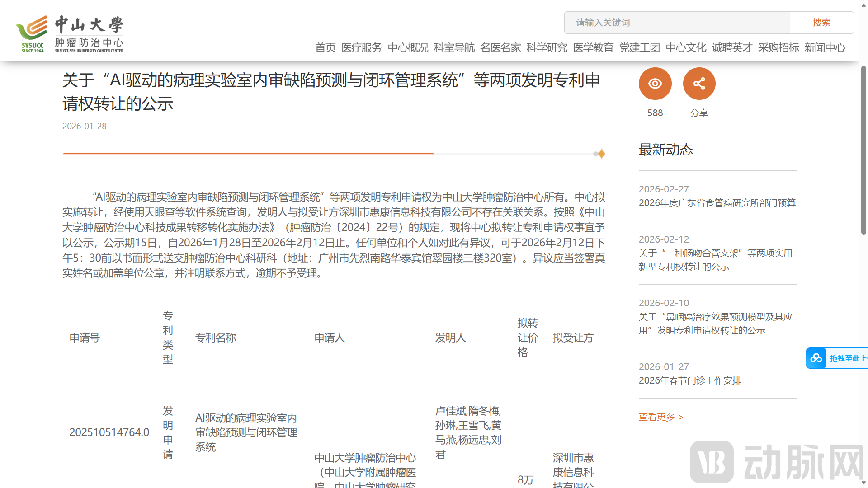Open the share options via share icon
This screenshot has width=868, height=488.
point(699,83)
